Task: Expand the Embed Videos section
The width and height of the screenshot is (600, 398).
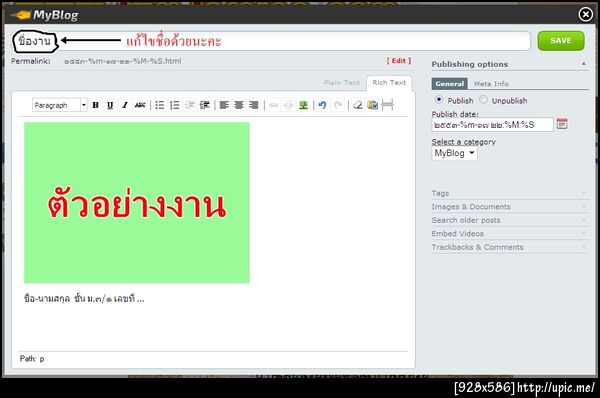Action: click(x=510, y=233)
